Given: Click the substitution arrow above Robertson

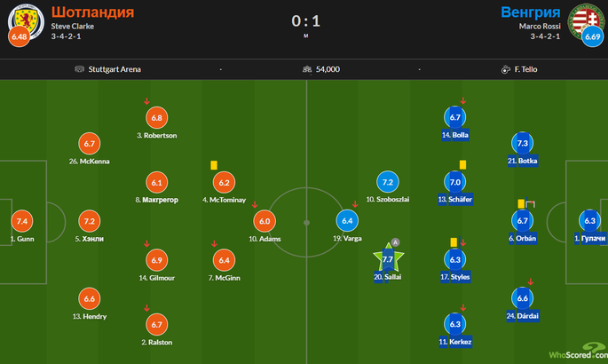Looking at the screenshot, I should tap(146, 101).
